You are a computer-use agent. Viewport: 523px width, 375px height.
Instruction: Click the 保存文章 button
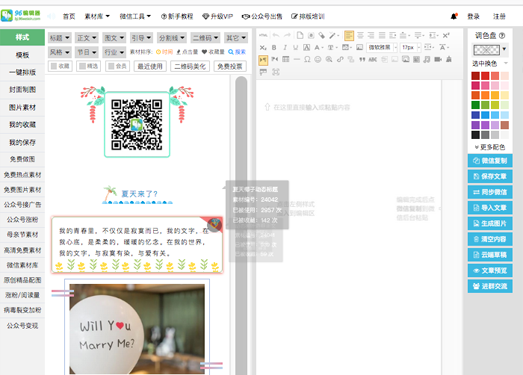[490, 176]
